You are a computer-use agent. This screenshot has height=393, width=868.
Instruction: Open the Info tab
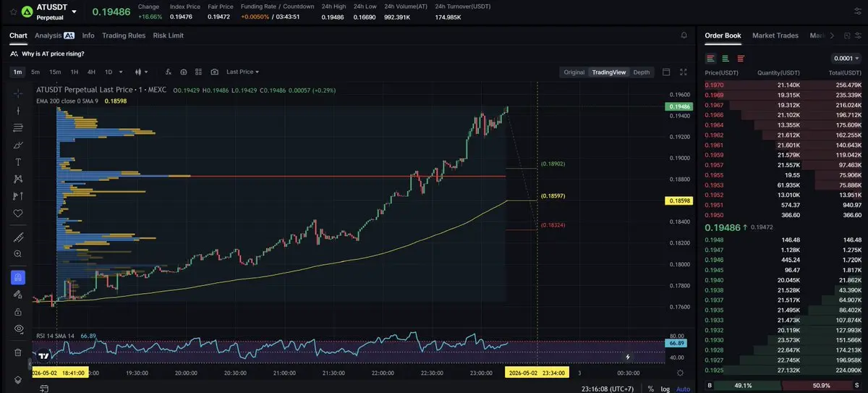88,35
